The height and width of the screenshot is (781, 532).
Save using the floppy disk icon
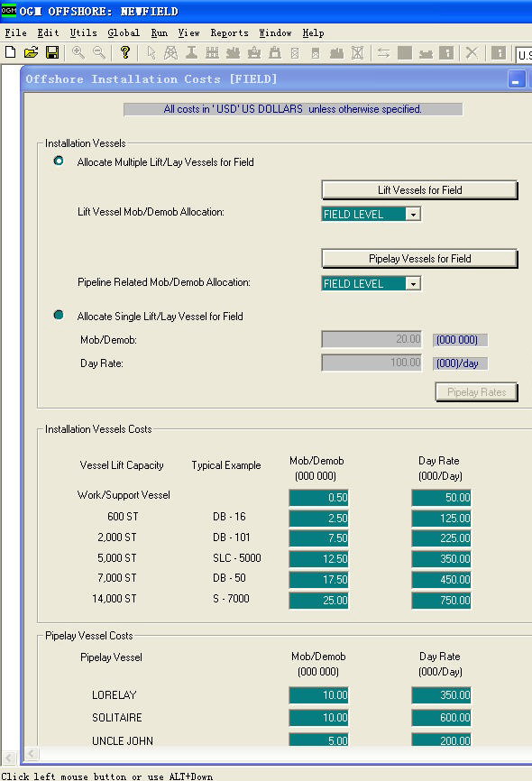click(x=51, y=52)
